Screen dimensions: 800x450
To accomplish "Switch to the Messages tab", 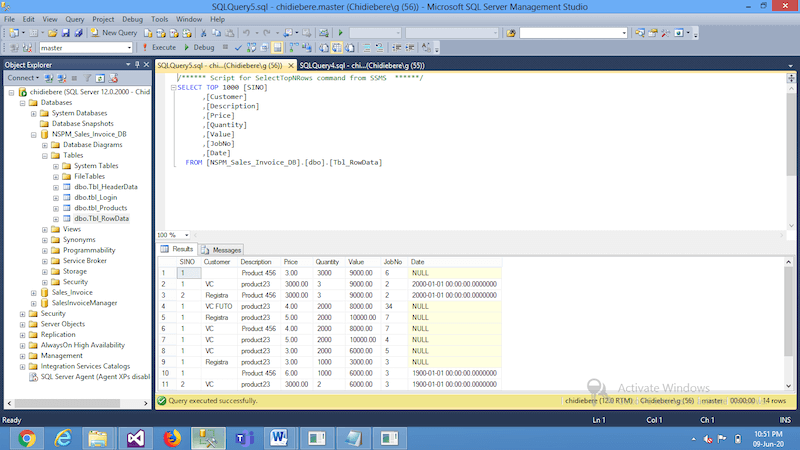I will [x=221, y=250].
